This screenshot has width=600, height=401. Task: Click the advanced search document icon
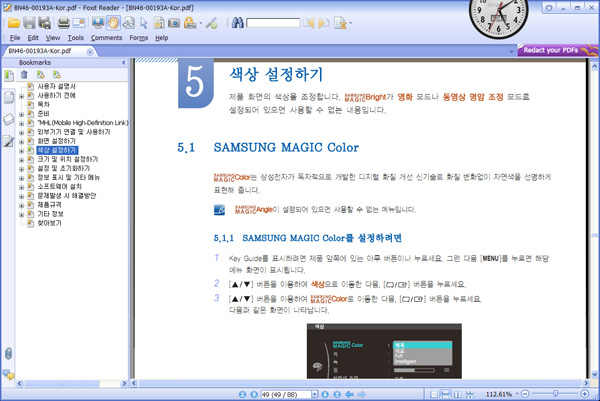tap(340, 23)
